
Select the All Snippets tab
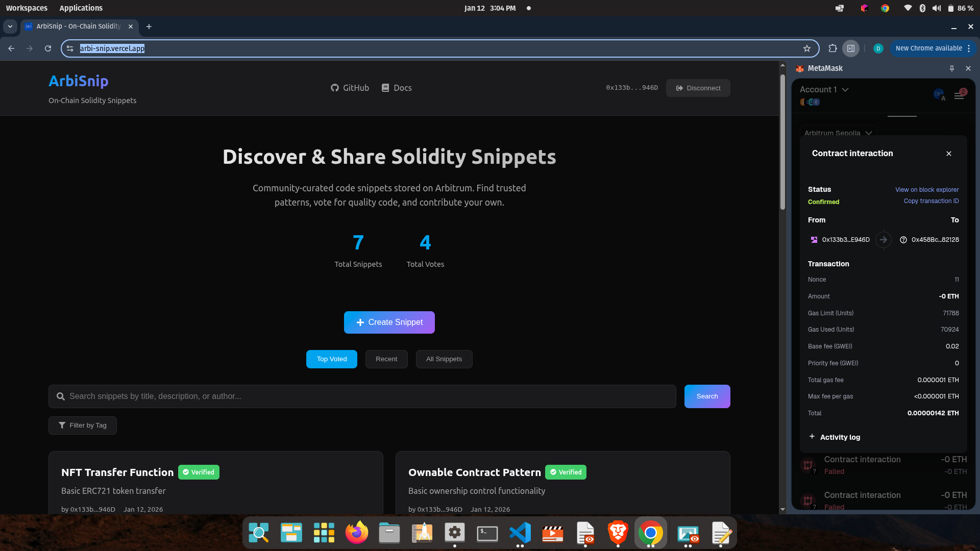point(444,359)
